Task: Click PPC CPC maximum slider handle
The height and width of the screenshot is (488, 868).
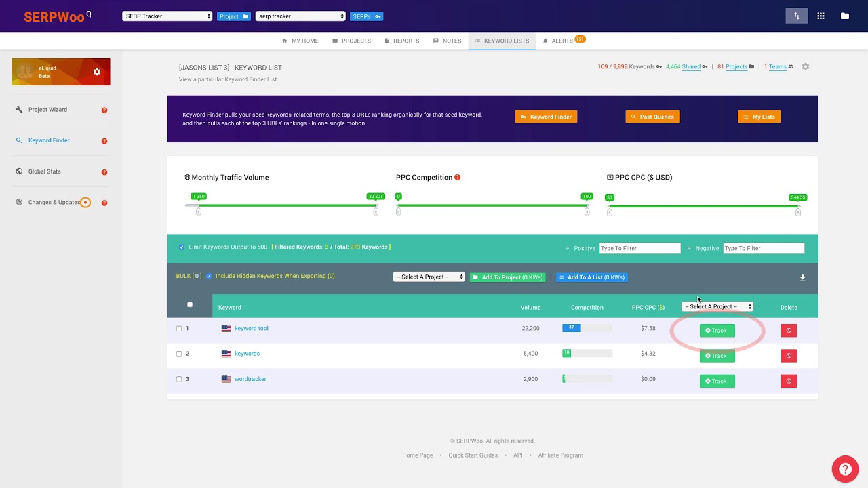Action: pyautogui.click(x=798, y=212)
